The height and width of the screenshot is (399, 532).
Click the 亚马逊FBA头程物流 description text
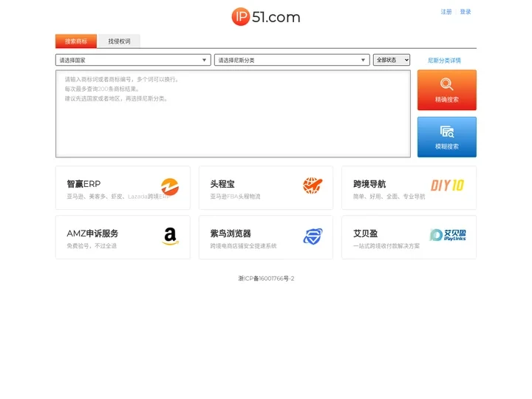click(x=235, y=197)
